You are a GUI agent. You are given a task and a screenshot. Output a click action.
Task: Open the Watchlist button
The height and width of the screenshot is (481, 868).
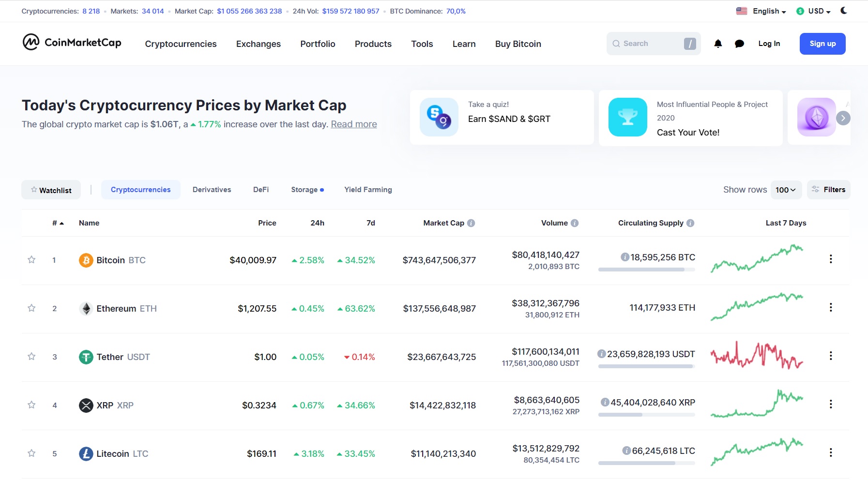tap(51, 190)
